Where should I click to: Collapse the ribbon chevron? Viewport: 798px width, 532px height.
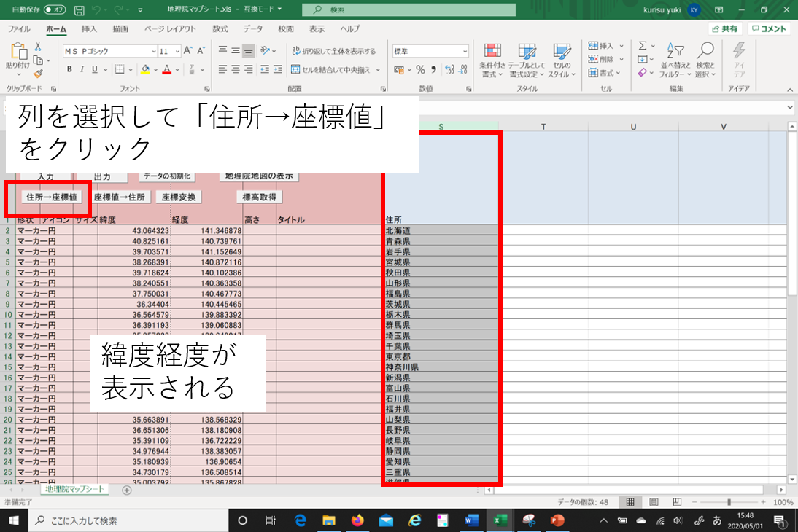[x=790, y=90]
